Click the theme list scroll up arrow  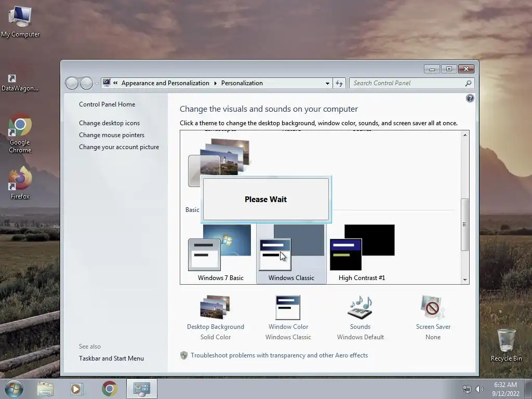(465, 135)
